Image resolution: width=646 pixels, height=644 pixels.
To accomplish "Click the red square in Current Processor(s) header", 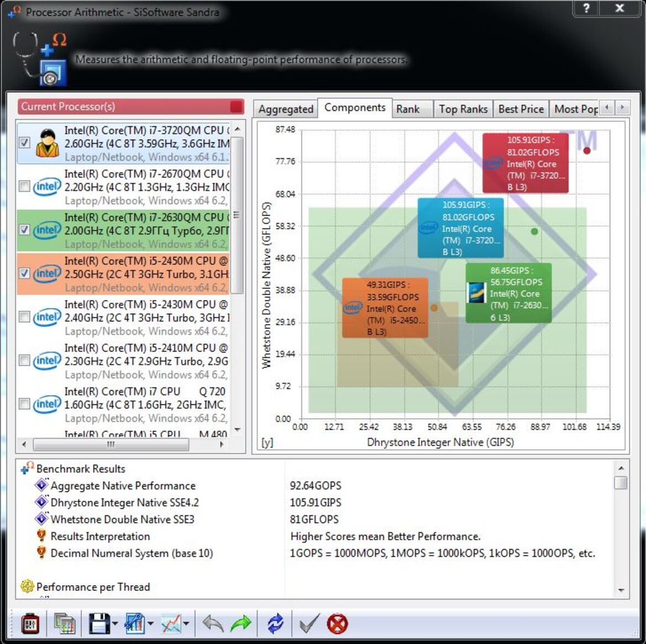I will pyautogui.click(x=236, y=107).
